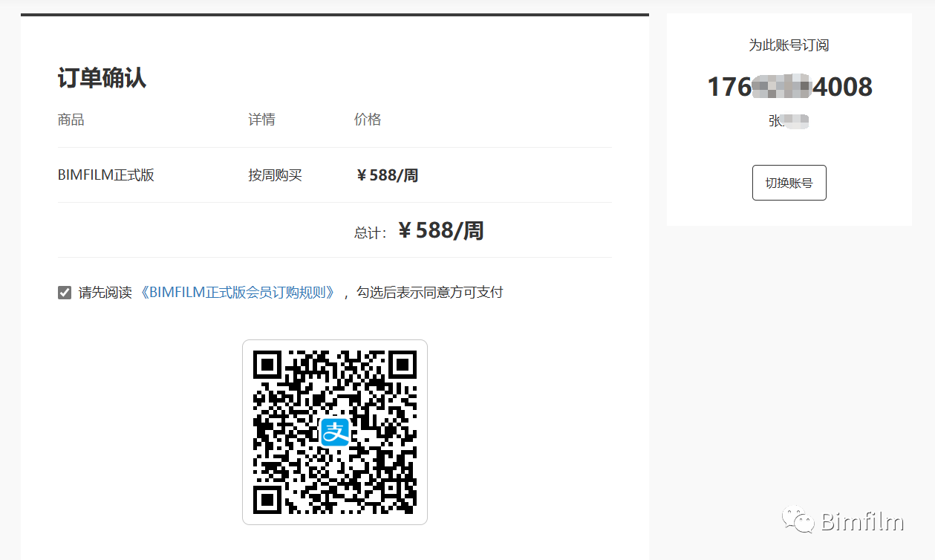Click the 为此账号订阅 label
This screenshot has height=560, width=935.
[789, 45]
